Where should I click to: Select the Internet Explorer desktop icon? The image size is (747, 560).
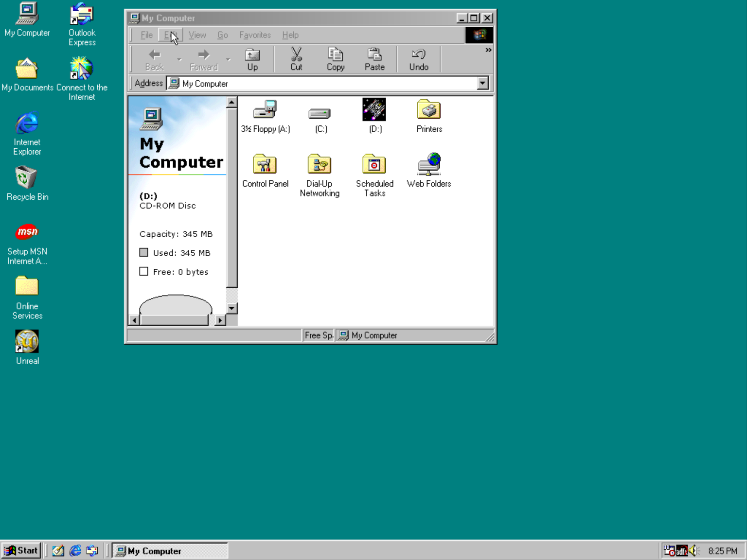[27, 134]
